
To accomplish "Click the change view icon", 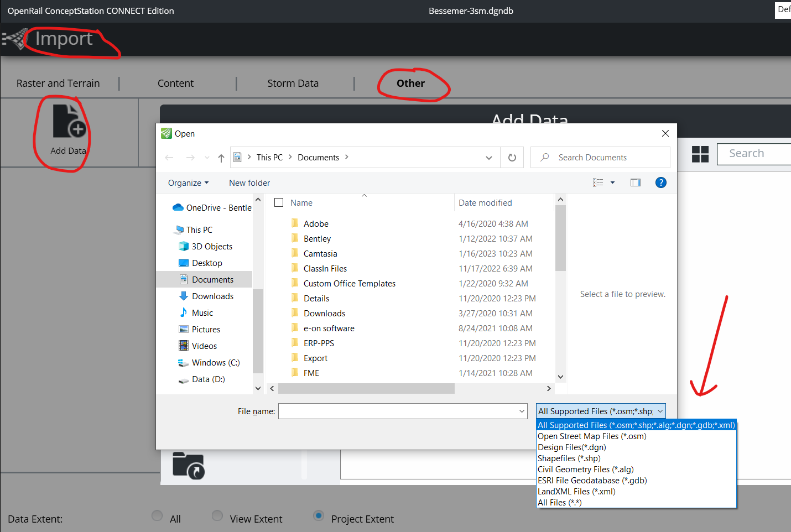I will [598, 182].
